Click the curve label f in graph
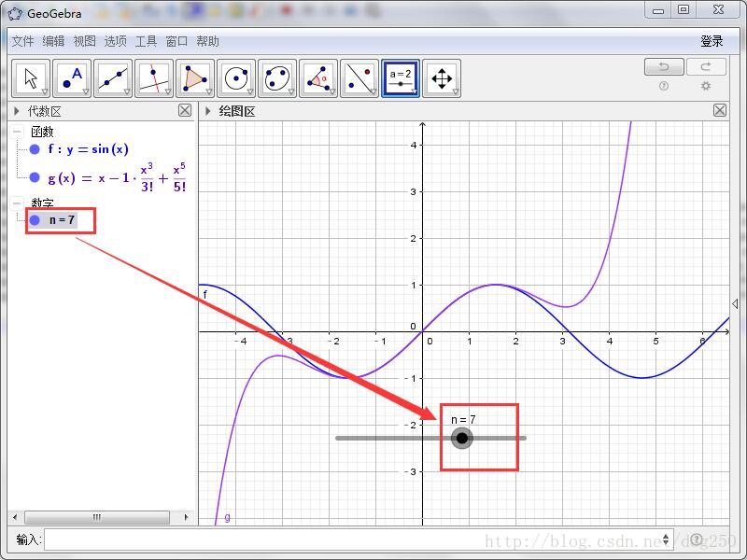Image resolution: width=747 pixels, height=560 pixels. point(205,294)
